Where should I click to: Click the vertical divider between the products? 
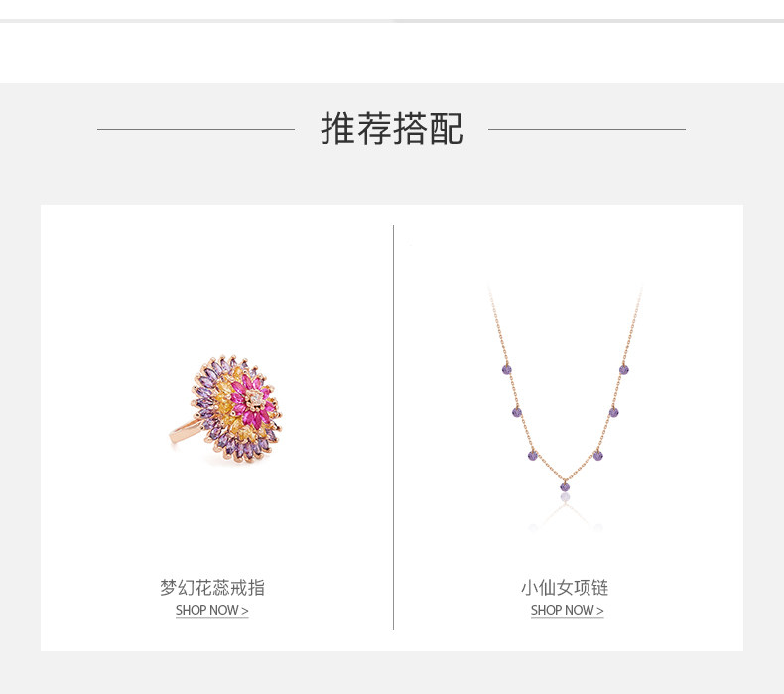coord(394,428)
